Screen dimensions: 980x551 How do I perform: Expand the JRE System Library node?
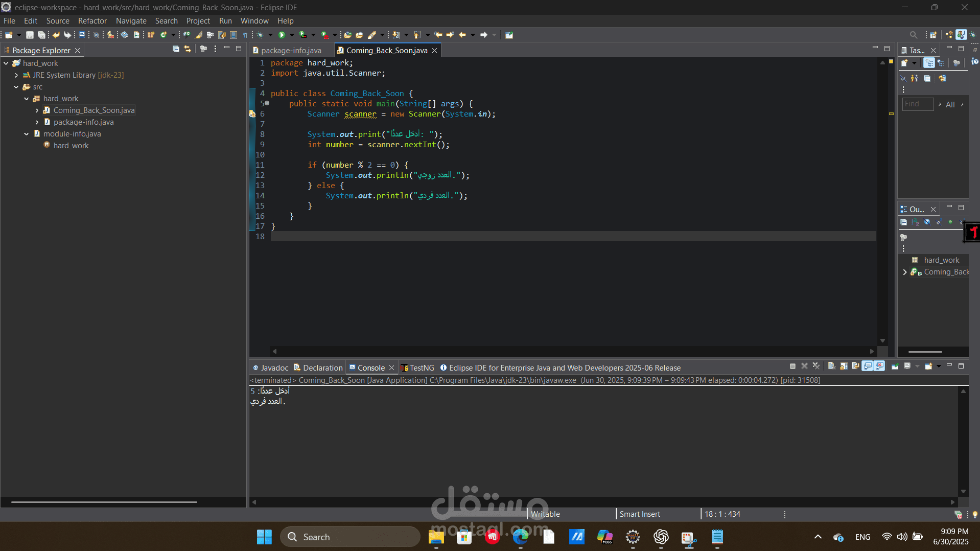tap(16, 75)
